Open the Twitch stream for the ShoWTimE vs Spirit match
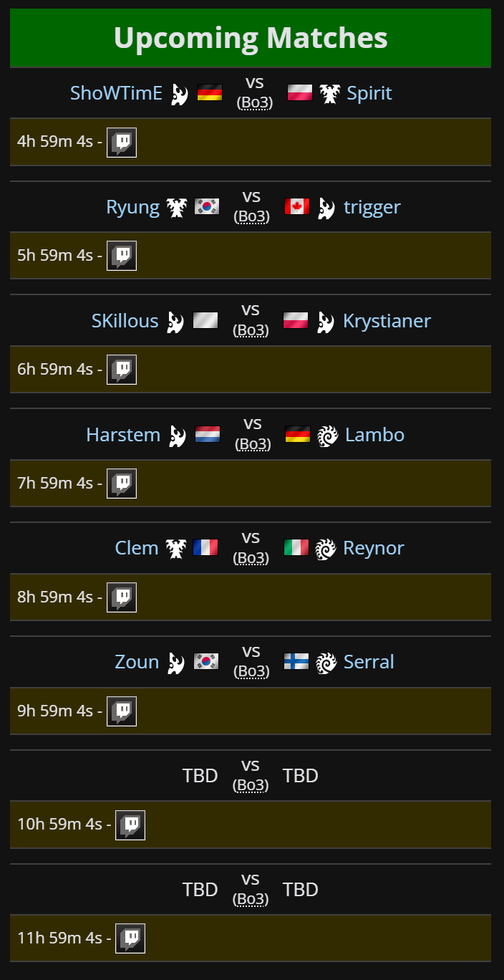 coord(122,142)
